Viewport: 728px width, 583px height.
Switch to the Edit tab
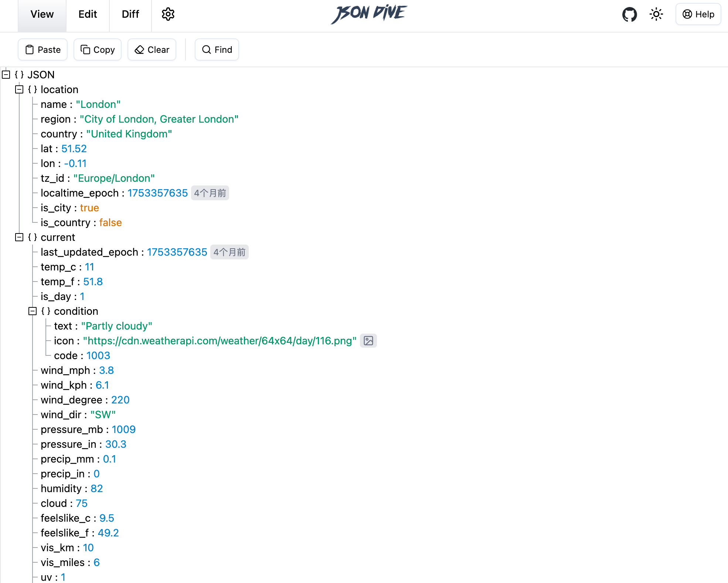point(88,14)
